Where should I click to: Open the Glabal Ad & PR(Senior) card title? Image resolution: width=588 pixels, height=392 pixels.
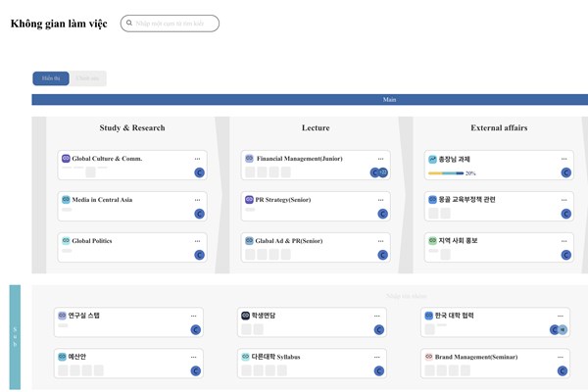tap(289, 241)
